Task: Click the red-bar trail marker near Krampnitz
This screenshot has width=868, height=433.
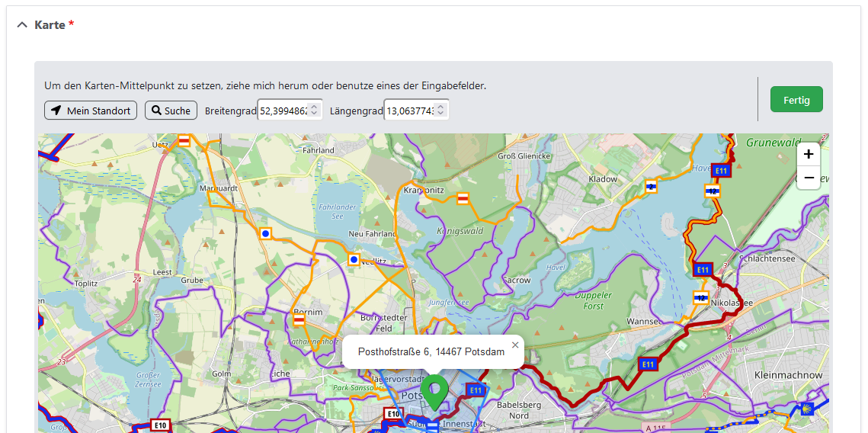Action: [463, 198]
